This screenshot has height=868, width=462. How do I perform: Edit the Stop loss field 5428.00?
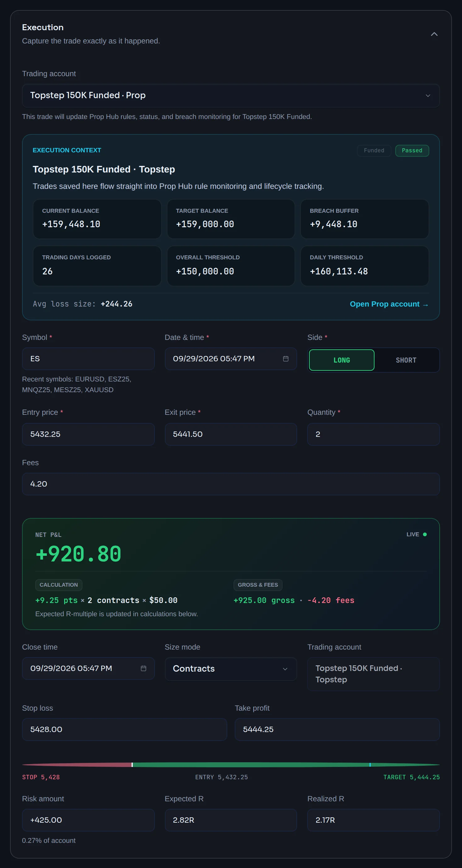point(124,729)
